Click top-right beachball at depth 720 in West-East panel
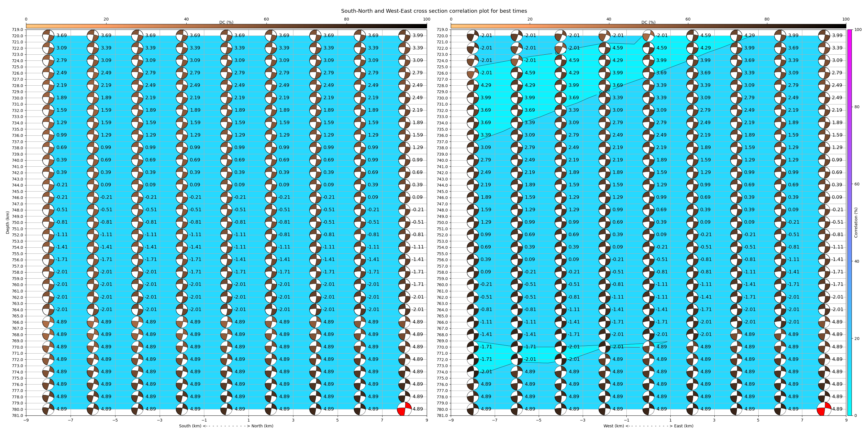 click(x=824, y=36)
